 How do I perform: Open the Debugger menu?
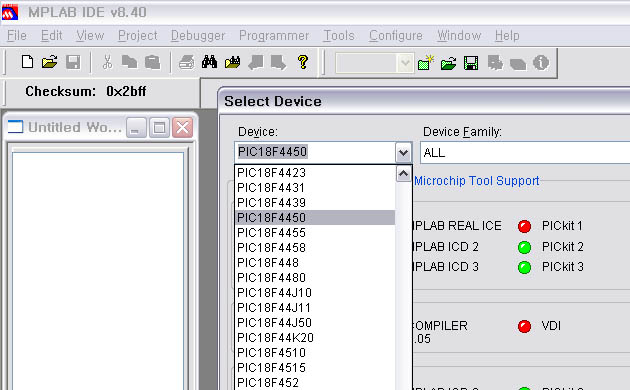pyautogui.click(x=198, y=35)
